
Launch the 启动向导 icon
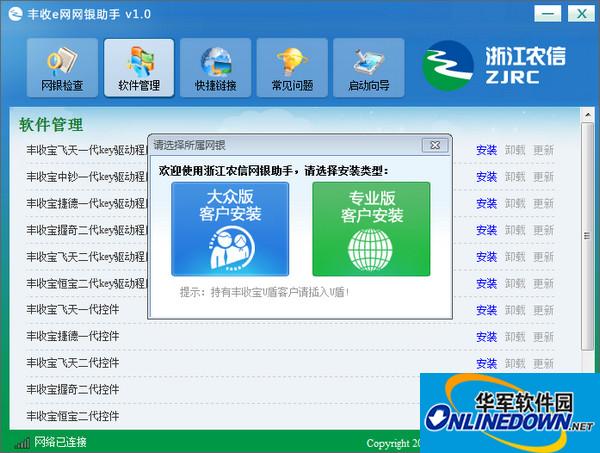click(368, 68)
